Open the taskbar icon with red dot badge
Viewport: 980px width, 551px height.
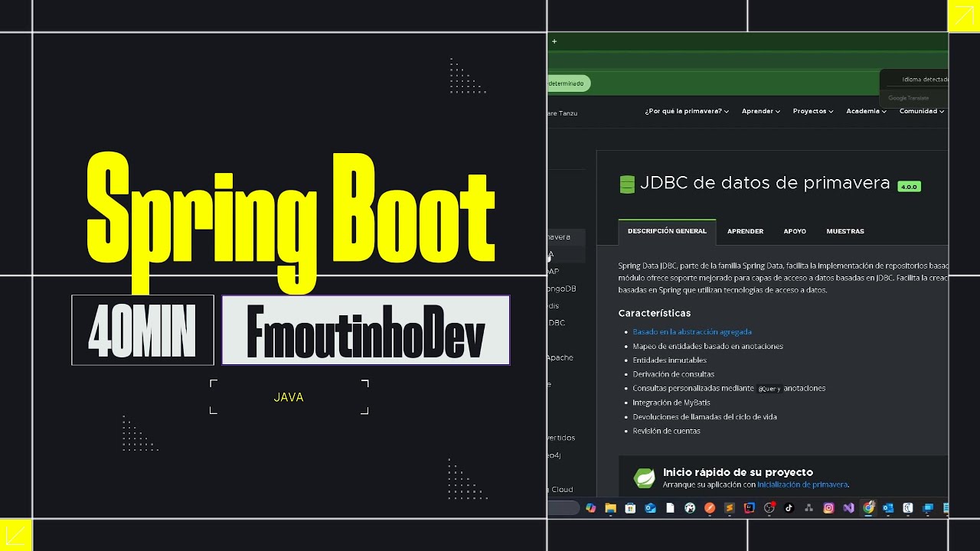tap(769, 508)
